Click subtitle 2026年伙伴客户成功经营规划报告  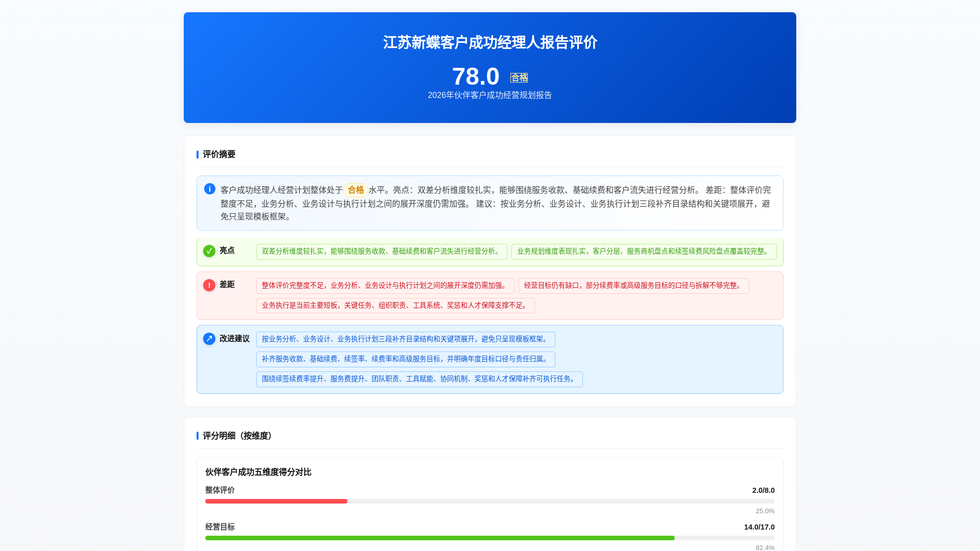(x=490, y=95)
